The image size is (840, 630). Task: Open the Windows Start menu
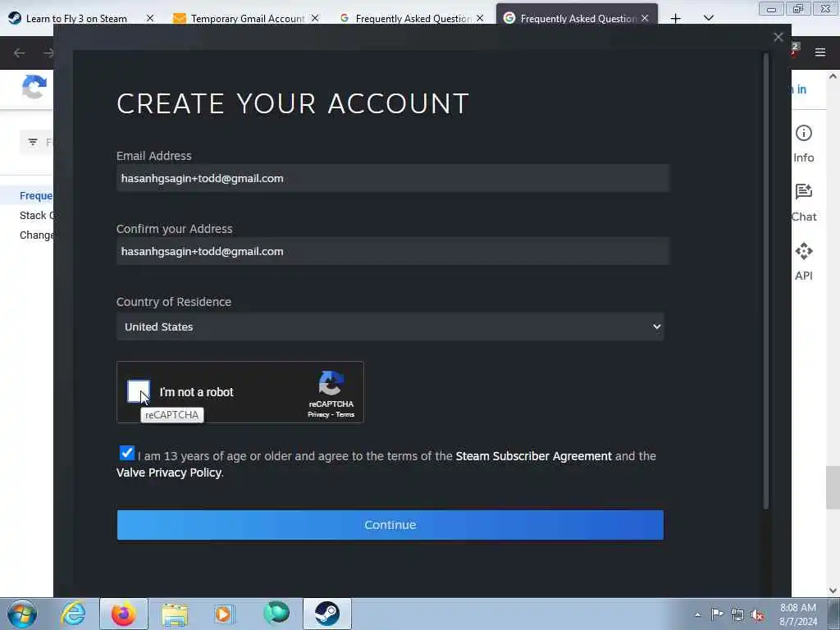pyautogui.click(x=22, y=614)
